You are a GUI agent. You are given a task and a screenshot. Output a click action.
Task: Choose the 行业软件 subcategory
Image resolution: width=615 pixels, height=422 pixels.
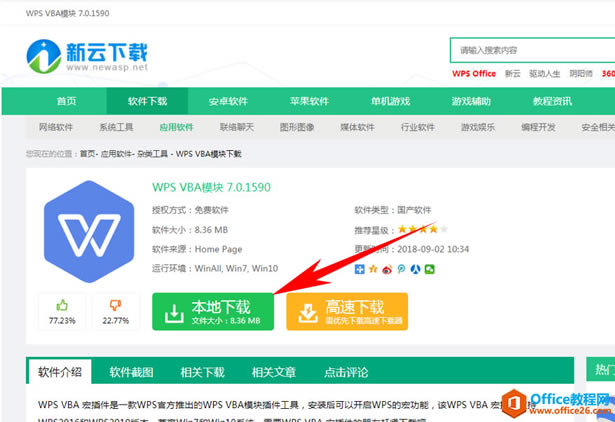coord(418,127)
